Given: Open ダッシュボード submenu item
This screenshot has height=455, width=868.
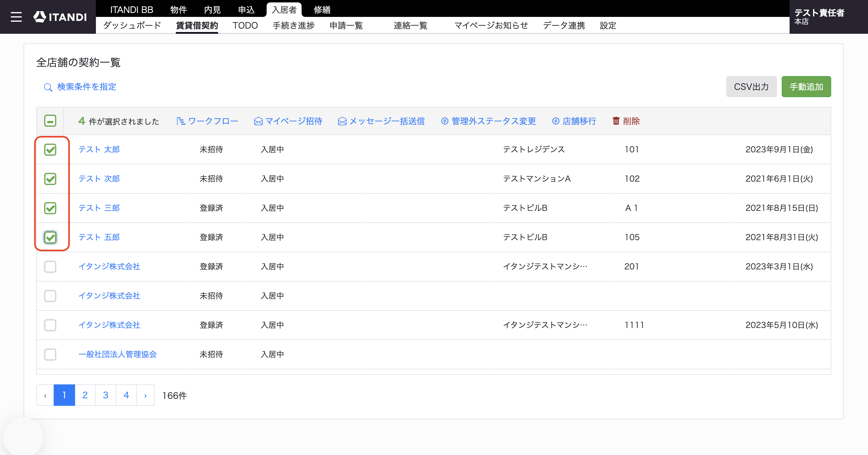Looking at the screenshot, I should click(x=132, y=25).
